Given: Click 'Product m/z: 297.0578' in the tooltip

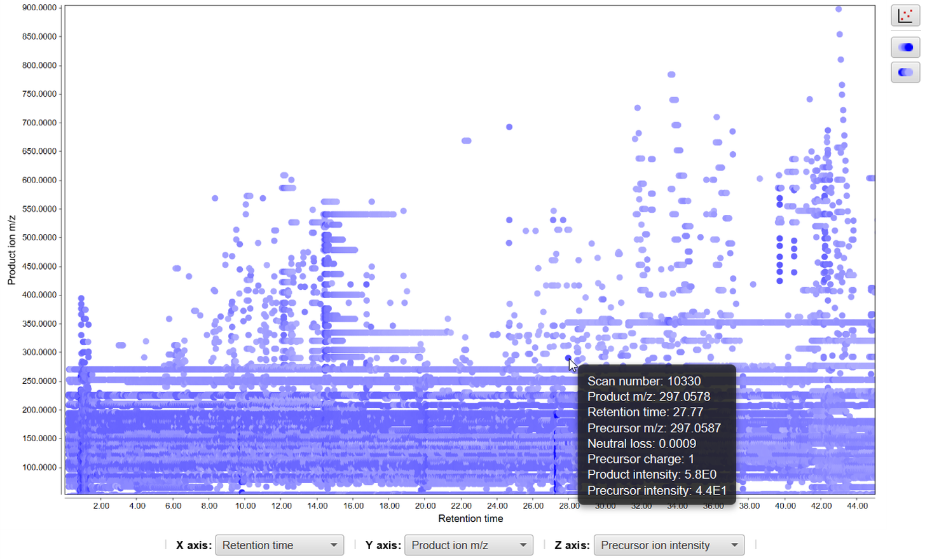Looking at the screenshot, I should point(648,397).
